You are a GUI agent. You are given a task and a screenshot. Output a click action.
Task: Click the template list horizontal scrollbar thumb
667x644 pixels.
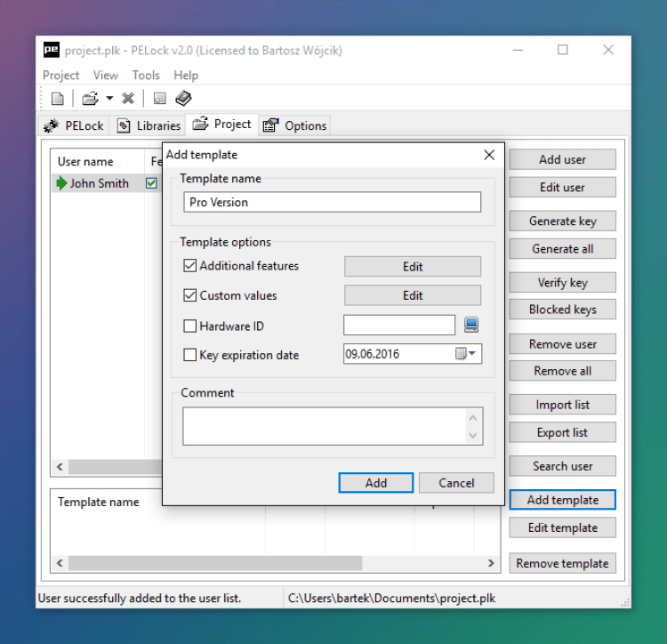(215, 563)
